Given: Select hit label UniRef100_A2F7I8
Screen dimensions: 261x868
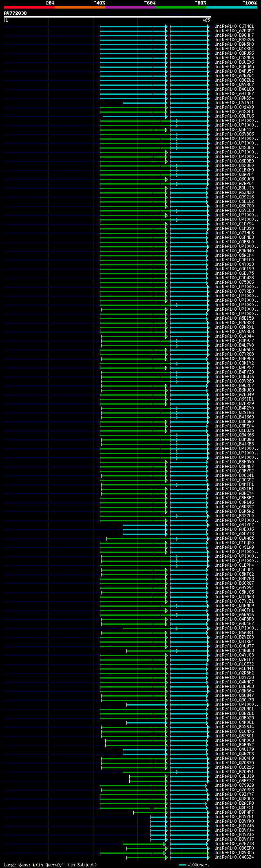Looking at the screenshot, I should (234, 844).
